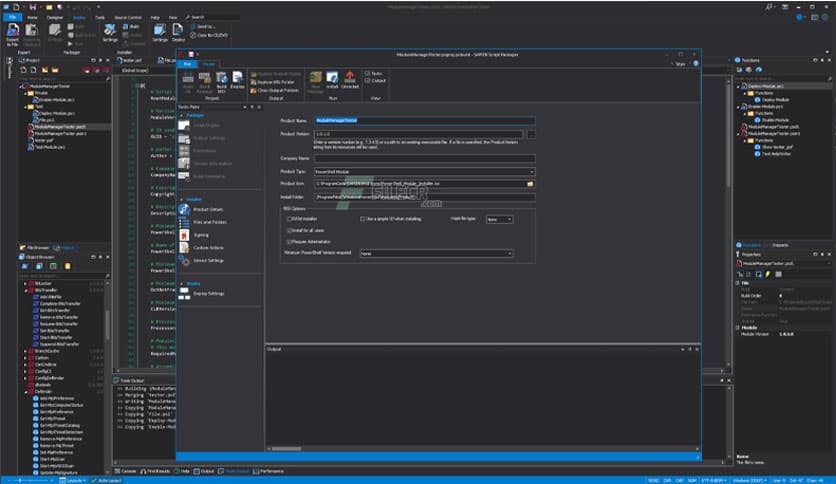Screen dimensions: 836x484
Task: Click categorized view icon in Properties panel
Action: (739, 274)
